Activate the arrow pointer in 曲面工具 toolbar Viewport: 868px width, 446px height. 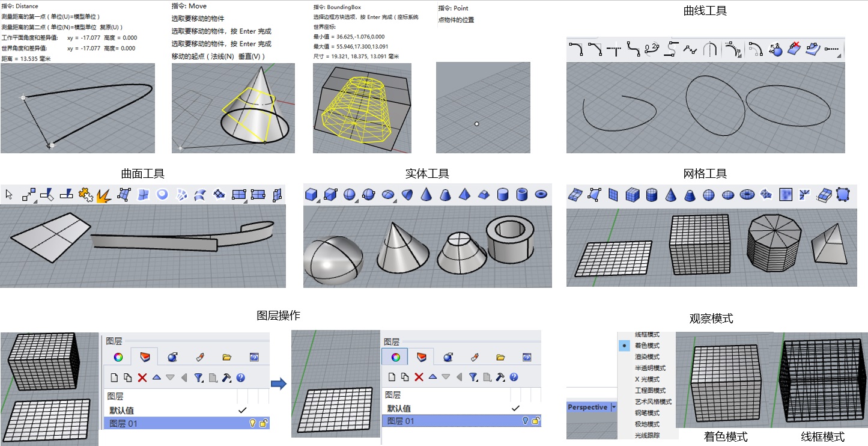pyautogui.click(x=9, y=194)
